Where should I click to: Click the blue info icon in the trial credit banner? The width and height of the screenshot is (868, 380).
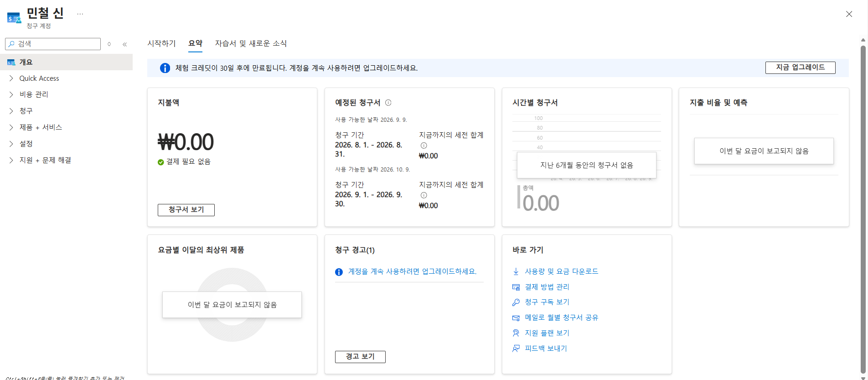pos(165,68)
